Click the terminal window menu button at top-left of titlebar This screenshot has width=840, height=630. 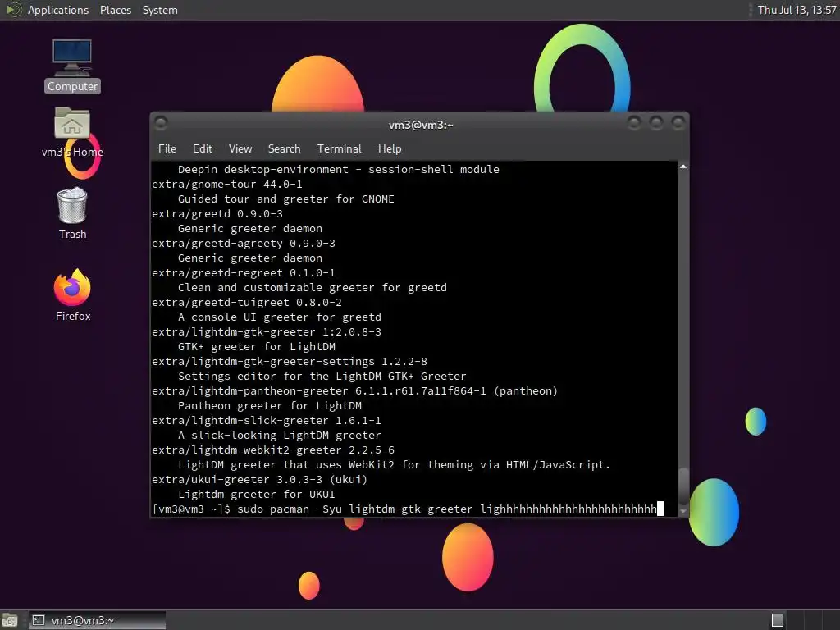(x=161, y=123)
